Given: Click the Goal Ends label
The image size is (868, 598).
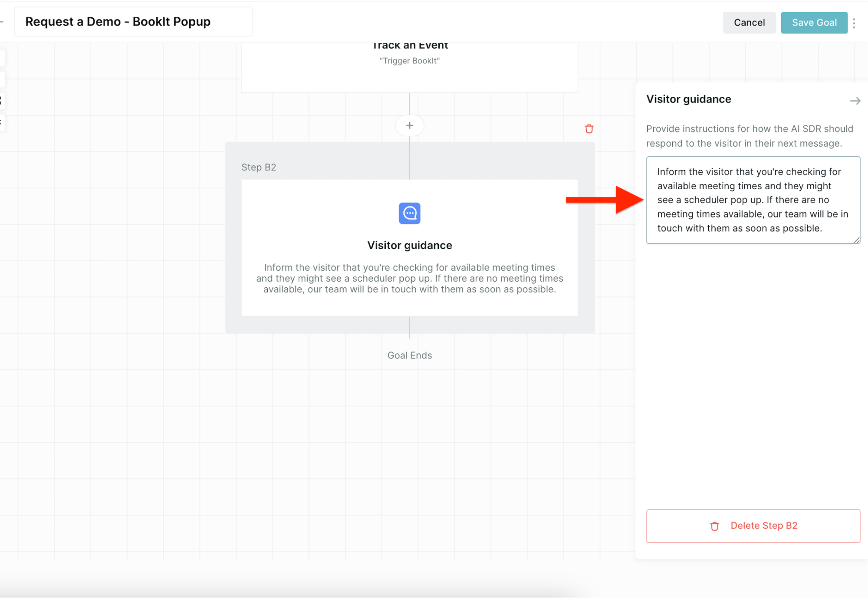Looking at the screenshot, I should point(409,355).
